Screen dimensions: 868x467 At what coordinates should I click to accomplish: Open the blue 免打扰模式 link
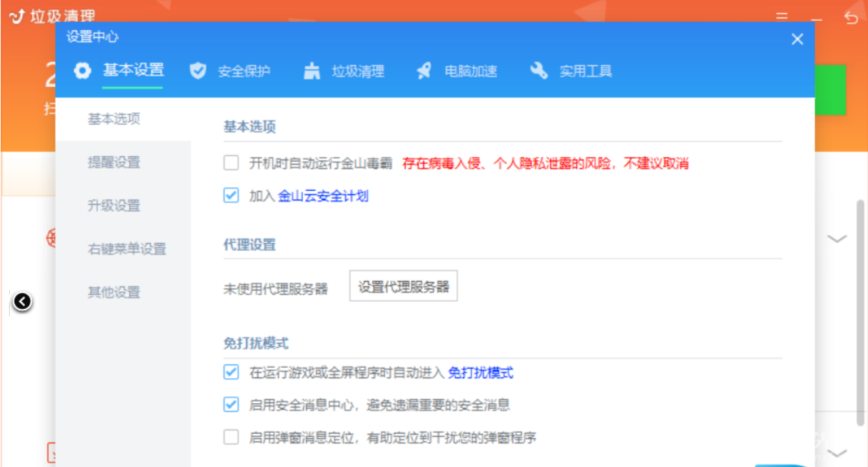[x=481, y=373]
